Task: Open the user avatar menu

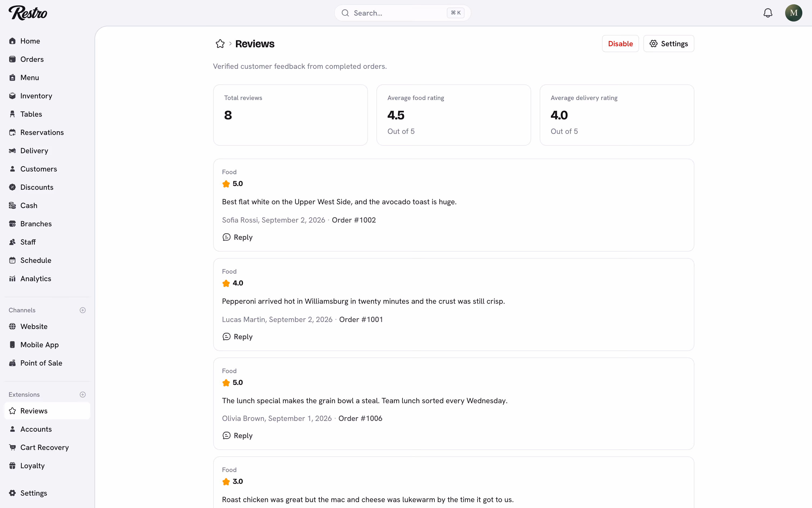Action: 793,13
